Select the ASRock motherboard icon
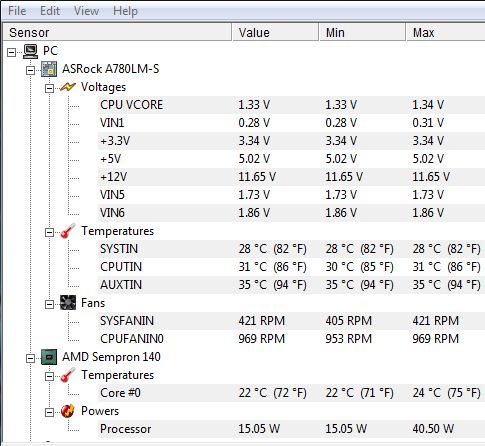Screen dimensions: 485x446 [49, 69]
